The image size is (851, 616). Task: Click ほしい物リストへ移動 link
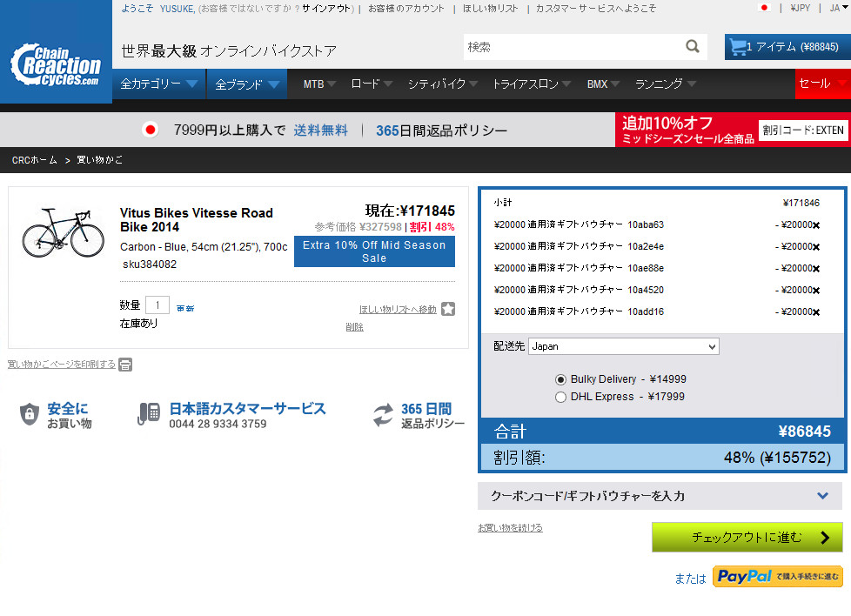coord(398,310)
